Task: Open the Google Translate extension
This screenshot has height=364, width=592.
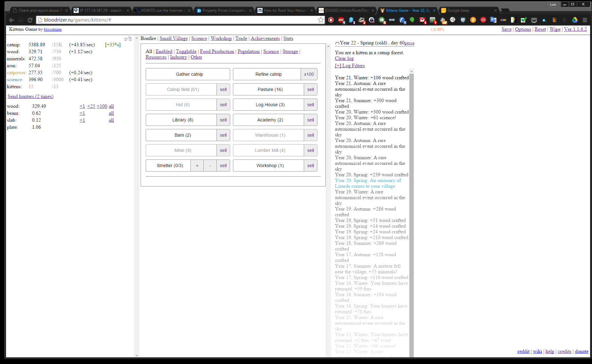Action: tap(493, 20)
